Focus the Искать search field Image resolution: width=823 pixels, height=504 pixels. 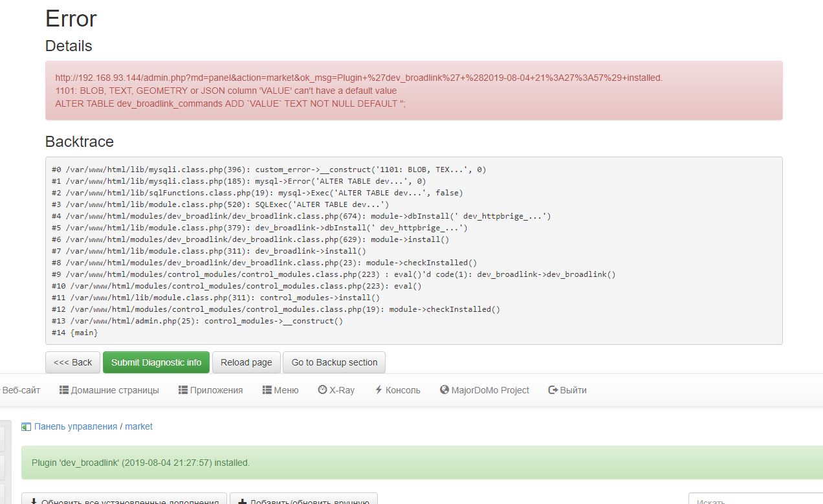coord(755,499)
